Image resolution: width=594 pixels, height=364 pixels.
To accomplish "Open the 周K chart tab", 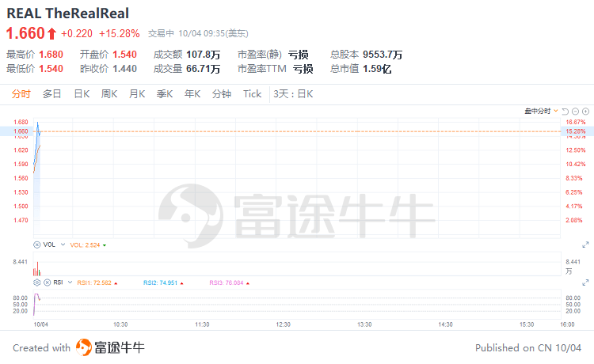I will click(x=109, y=94).
